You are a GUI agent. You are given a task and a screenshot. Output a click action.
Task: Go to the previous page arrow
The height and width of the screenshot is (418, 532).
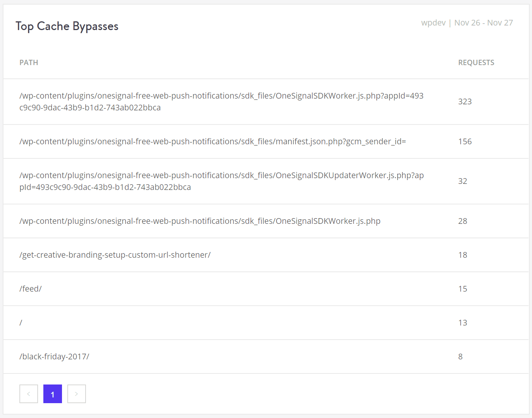point(29,394)
